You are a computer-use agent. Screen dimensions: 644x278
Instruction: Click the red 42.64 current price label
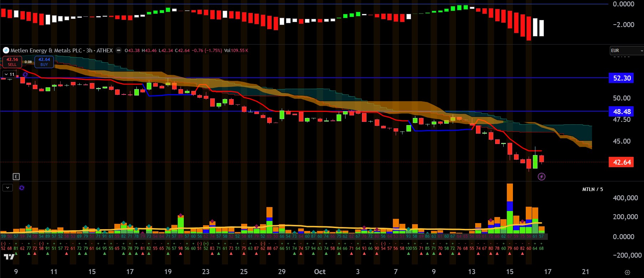coord(622,162)
